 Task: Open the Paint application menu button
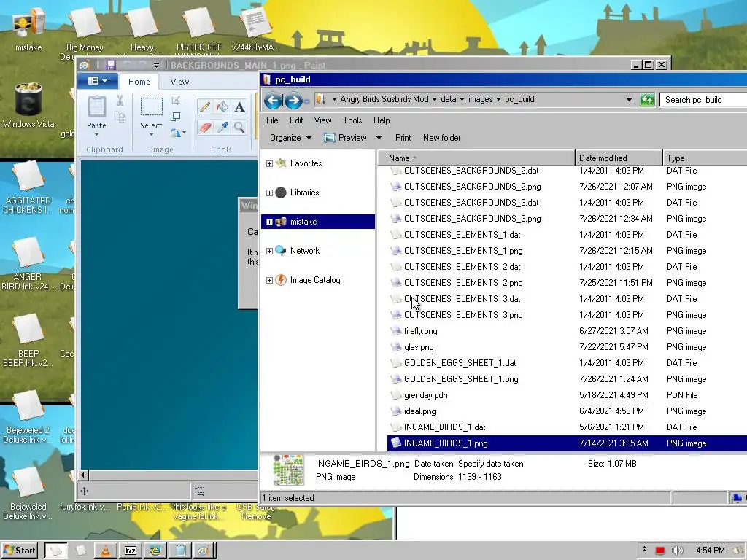click(x=98, y=81)
